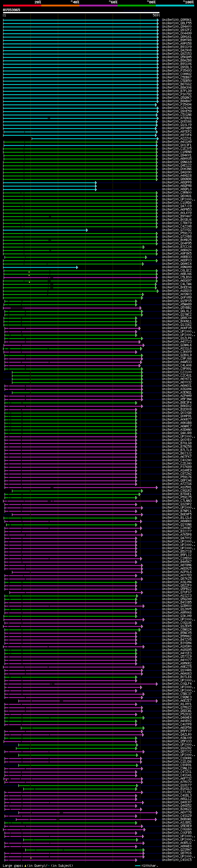Select hit label UniRef100_O04499

tap(177, 33)
